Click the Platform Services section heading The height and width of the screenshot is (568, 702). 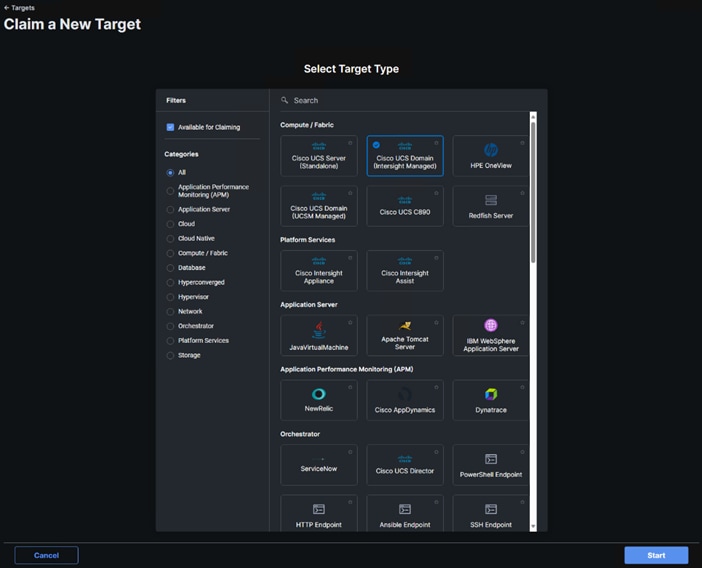click(x=308, y=239)
